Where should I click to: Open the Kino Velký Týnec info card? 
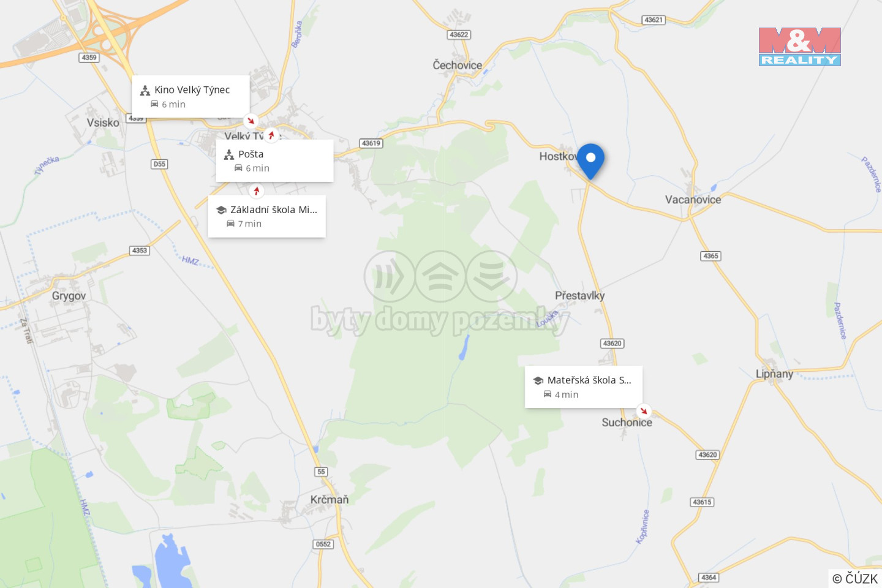(x=190, y=97)
